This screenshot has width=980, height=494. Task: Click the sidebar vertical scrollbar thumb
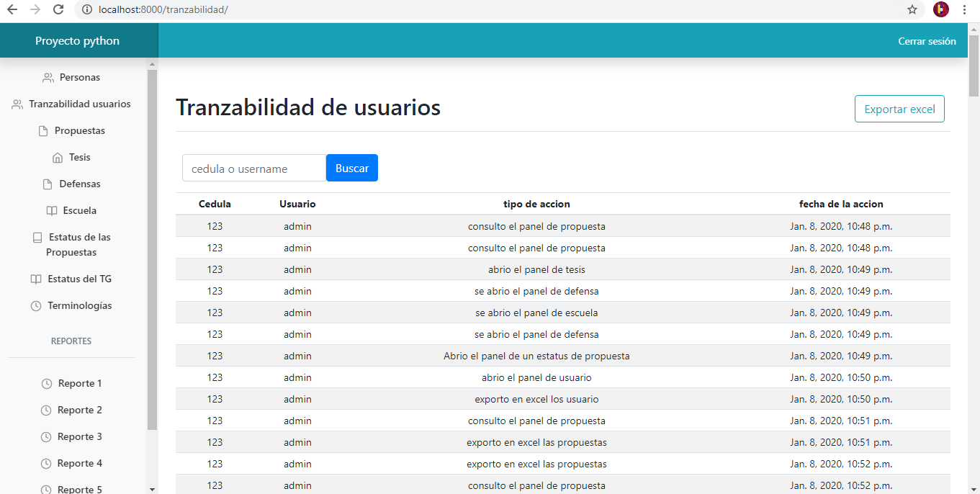152,249
